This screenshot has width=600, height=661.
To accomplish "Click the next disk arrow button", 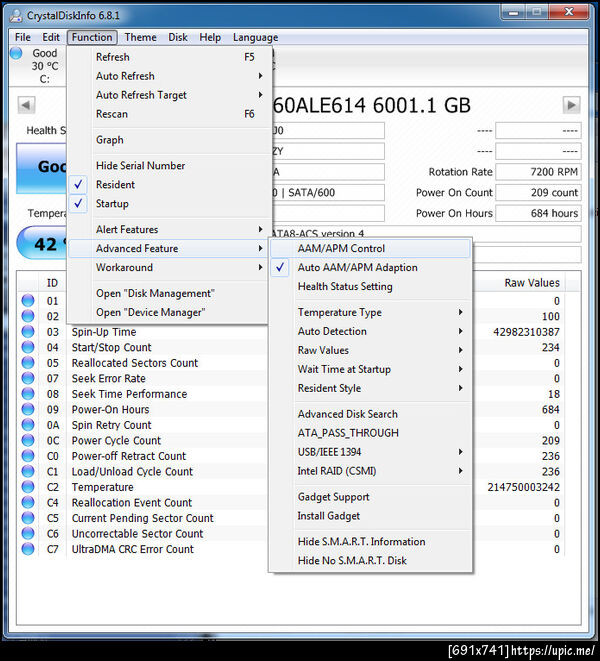I will [571, 105].
